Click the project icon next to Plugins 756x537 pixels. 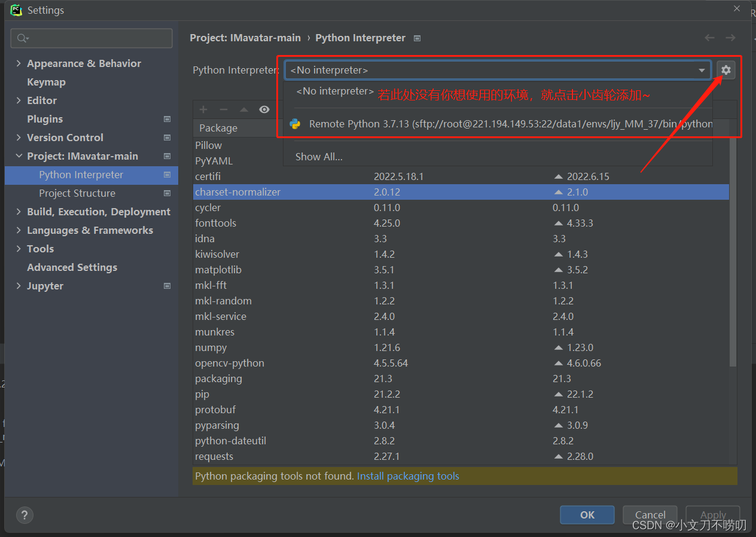click(x=167, y=119)
